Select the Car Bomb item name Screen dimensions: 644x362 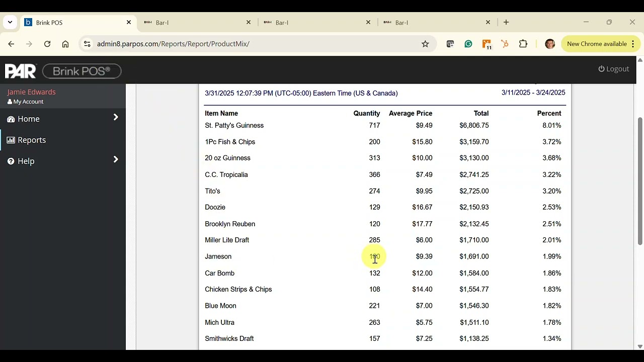[x=219, y=273]
